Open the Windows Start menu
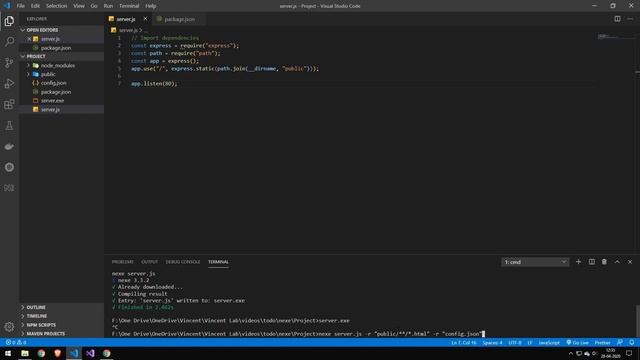Viewport: 640px width, 360px height. (8, 353)
